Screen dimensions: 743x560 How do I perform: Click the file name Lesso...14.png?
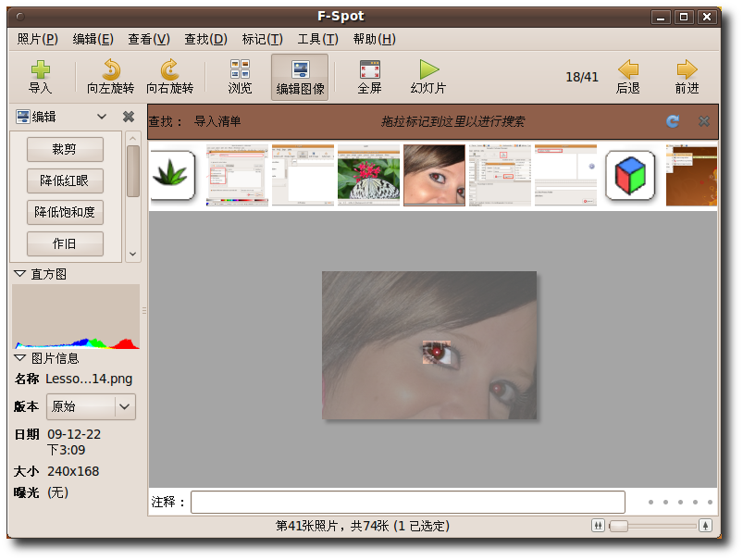pyautogui.click(x=89, y=379)
